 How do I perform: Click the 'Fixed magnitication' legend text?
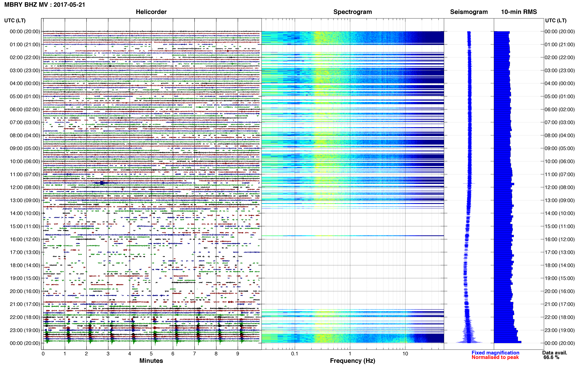tap(495, 353)
